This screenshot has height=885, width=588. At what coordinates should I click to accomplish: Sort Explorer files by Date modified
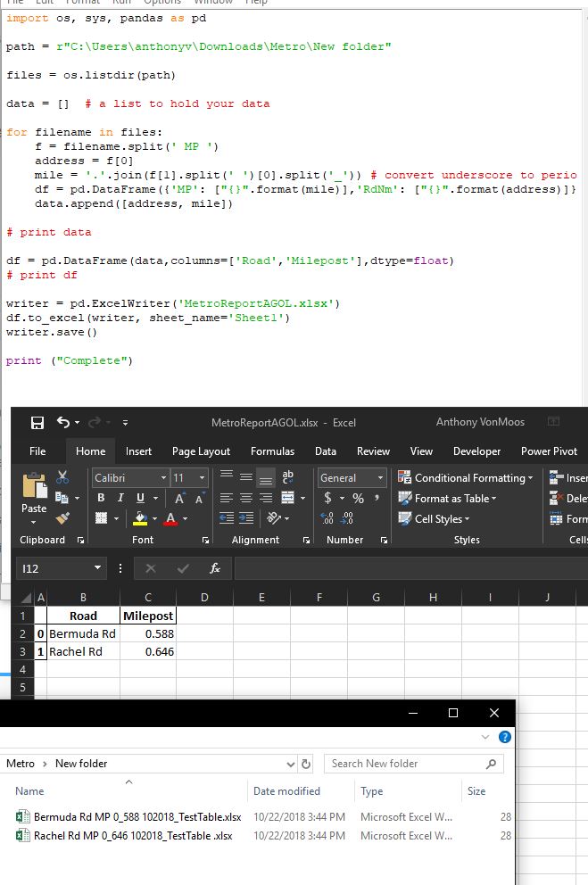click(x=286, y=790)
